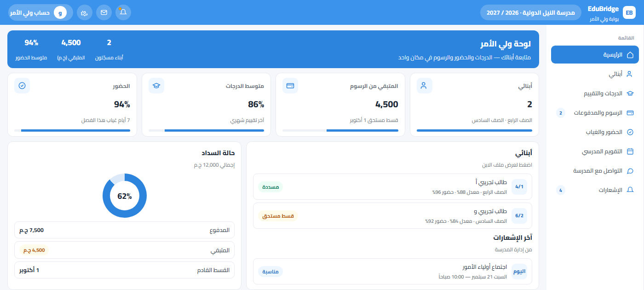Click text 'الصف الرابع · الصف السادس'

tap(502, 121)
